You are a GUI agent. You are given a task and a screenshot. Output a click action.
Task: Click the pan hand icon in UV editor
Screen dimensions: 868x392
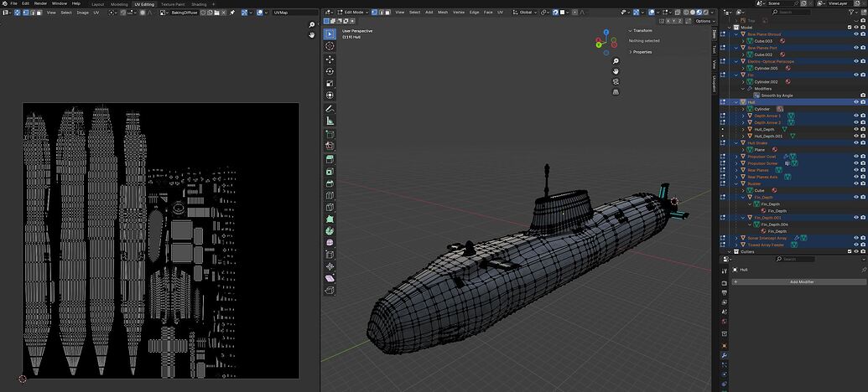point(312,35)
